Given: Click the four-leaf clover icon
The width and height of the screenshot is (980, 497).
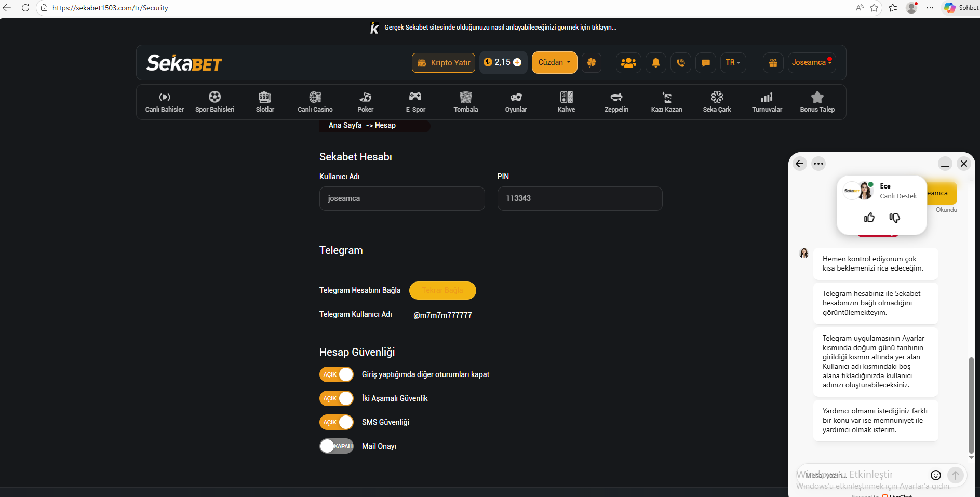Looking at the screenshot, I should (x=592, y=63).
